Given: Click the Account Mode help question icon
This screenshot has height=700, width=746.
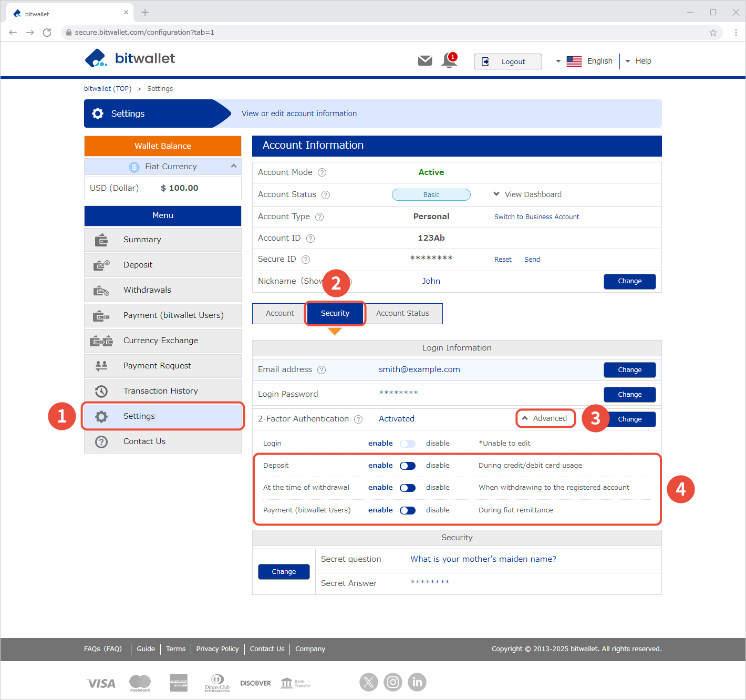Looking at the screenshot, I should (322, 172).
